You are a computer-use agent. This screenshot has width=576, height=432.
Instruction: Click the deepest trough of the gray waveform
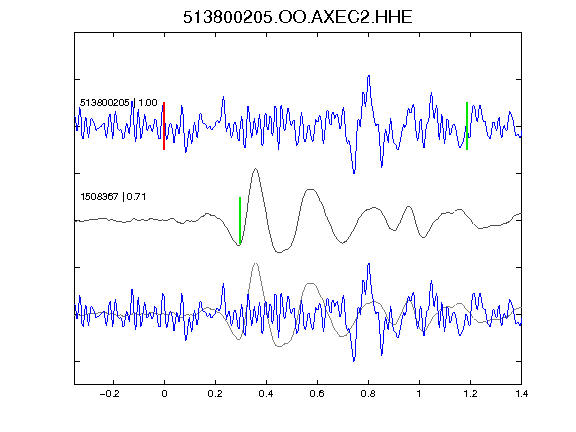pyautogui.click(x=279, y=252)
